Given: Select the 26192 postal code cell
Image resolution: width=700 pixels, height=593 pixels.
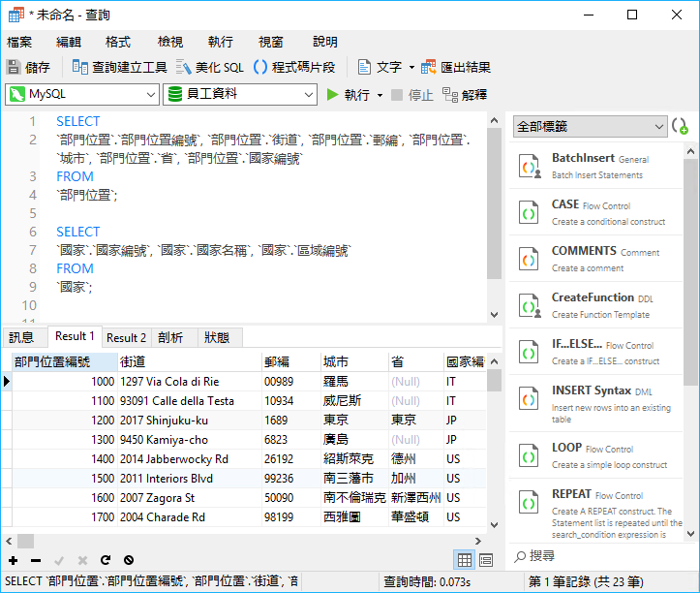Looking at the screenshot, I should point(291,459).
